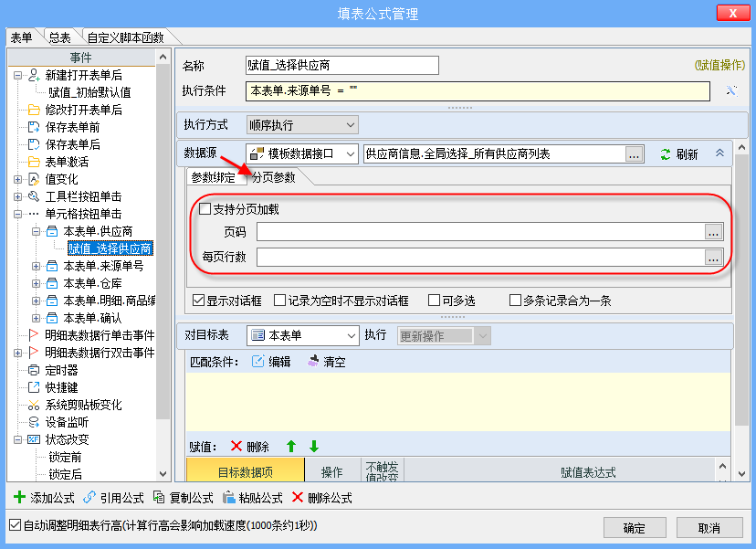
Task: Click the 定时器 icon
Action: (x=34, y=370)
